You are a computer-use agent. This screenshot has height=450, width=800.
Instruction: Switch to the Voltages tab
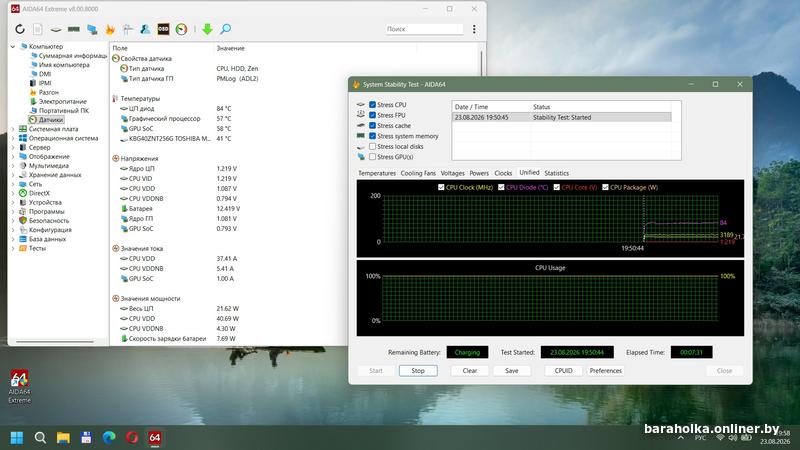[x=453, y=173]
